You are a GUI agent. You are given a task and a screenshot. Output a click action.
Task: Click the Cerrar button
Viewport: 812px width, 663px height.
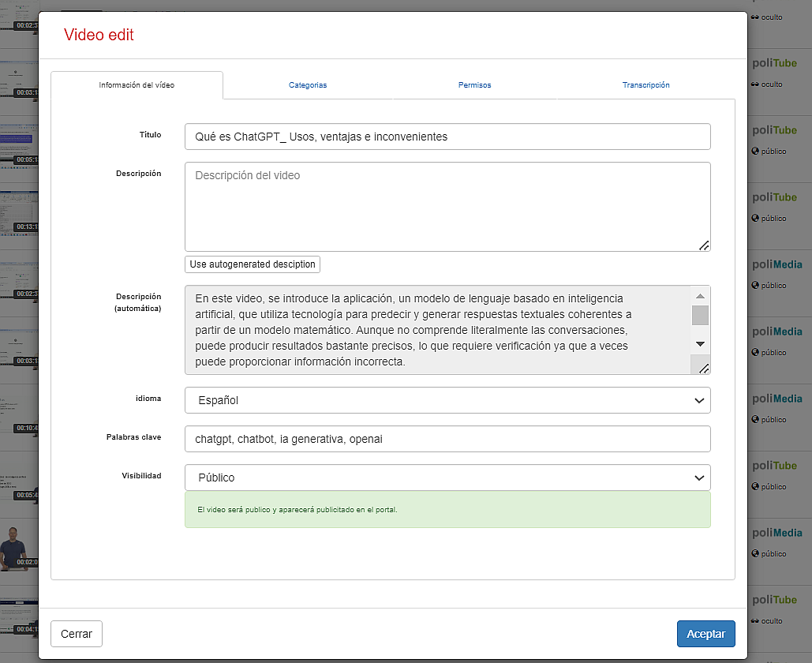point(77,634)
